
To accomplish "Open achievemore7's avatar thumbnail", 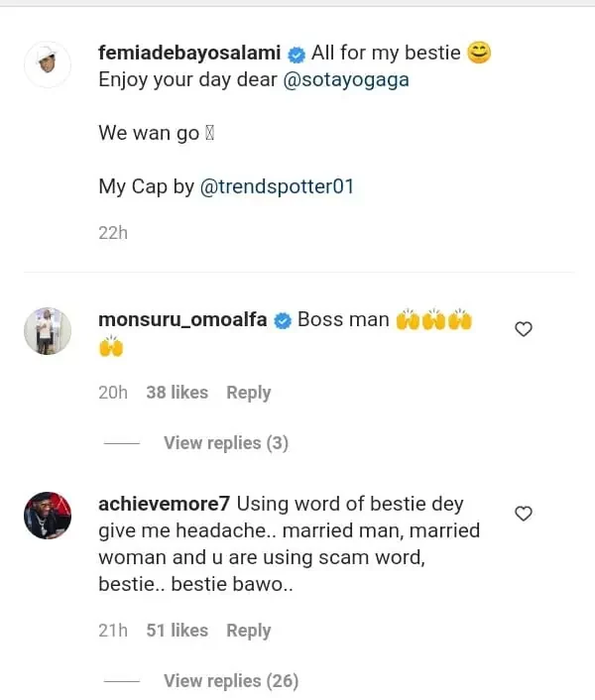I will point(47,515).
